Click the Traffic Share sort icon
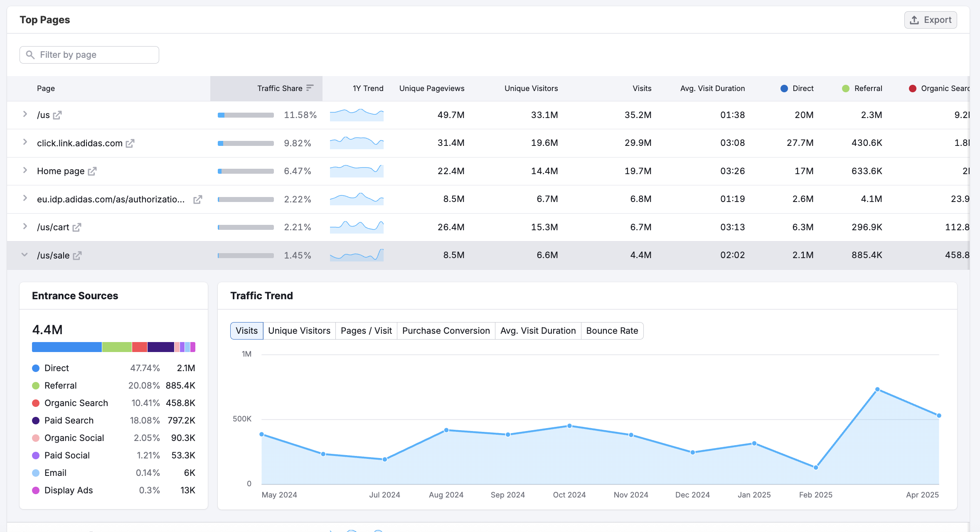The width and height of the screenshot is (980, 532). 310,88
